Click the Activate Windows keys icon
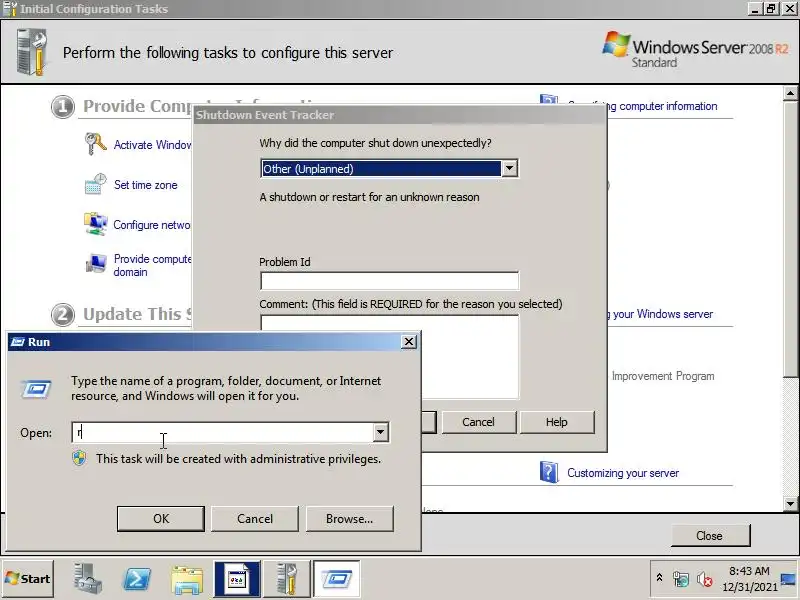 click(x=95, y=143)
